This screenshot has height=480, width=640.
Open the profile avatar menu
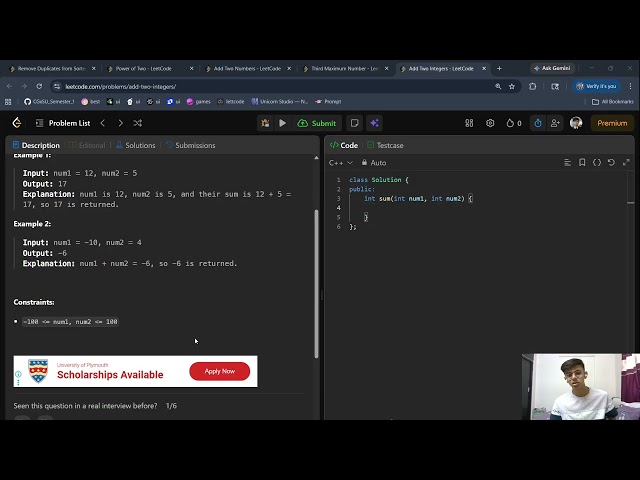[x=576, y=123]
